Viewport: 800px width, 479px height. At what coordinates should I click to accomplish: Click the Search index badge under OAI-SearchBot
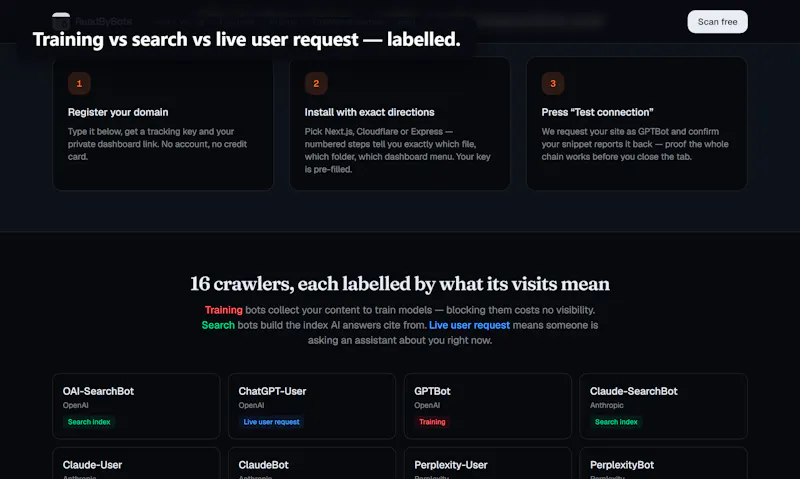point(89,422)
